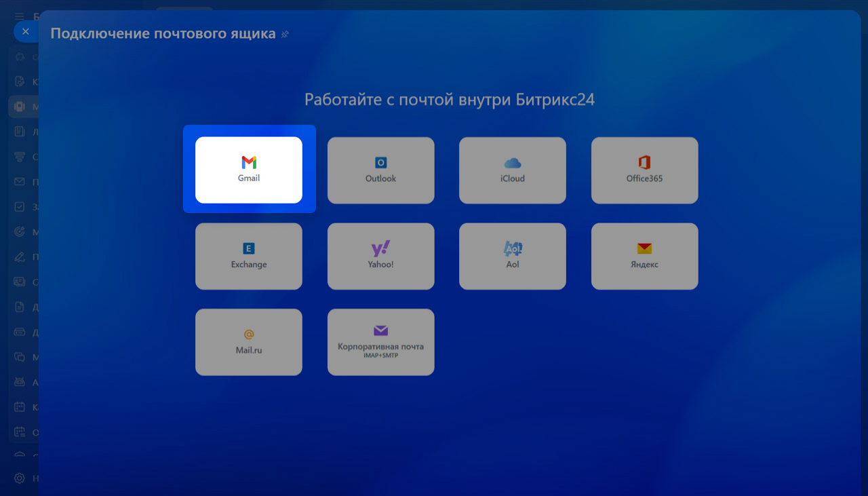Viewport: 868px width, 496px height.
Task: Choose the Mail.ru mailbox tile
Action: pos(249,342)
